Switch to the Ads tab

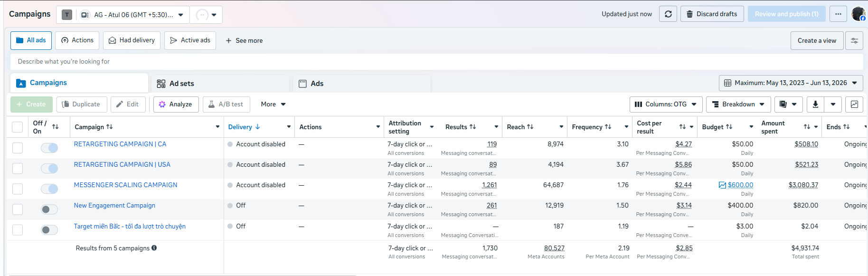pyautogui.click(x=317, y=84)
